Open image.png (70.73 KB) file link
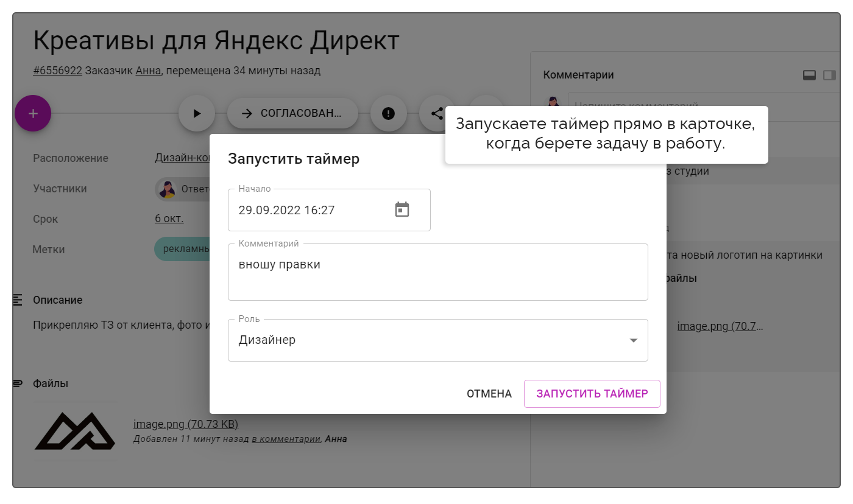This screenshot has width=853, height=504. [x=186, y=424]
